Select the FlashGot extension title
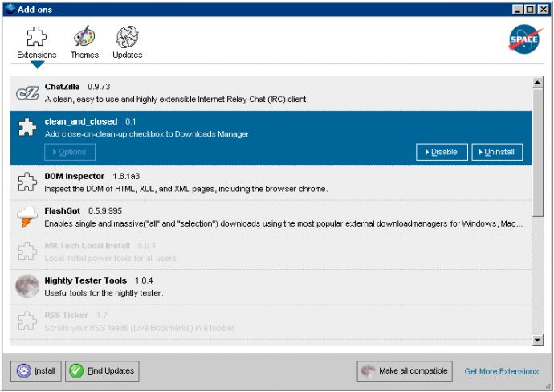 [62, 210]
